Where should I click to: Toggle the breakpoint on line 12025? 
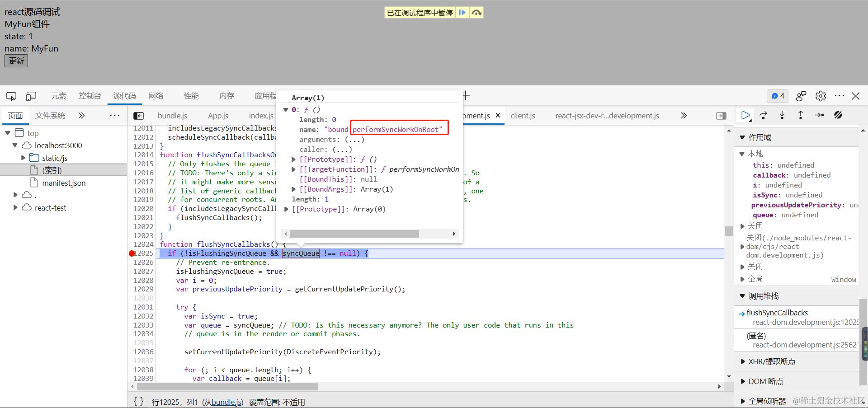(132, 253)
